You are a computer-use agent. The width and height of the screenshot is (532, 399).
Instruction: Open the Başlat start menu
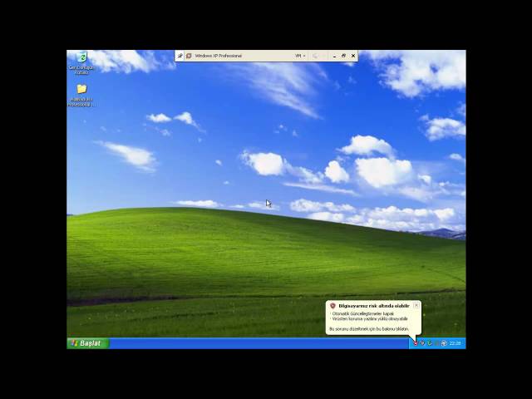pyautogui.click(x=88, y=343)
